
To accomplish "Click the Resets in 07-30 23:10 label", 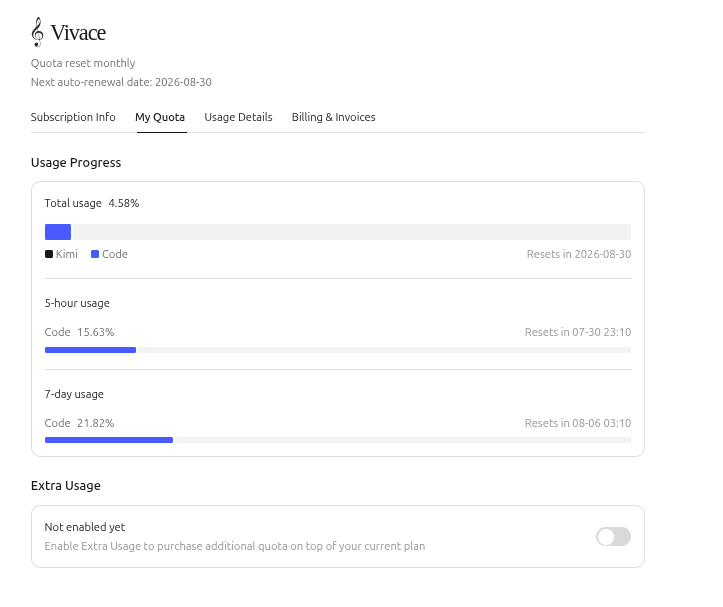I will [578, 332].
